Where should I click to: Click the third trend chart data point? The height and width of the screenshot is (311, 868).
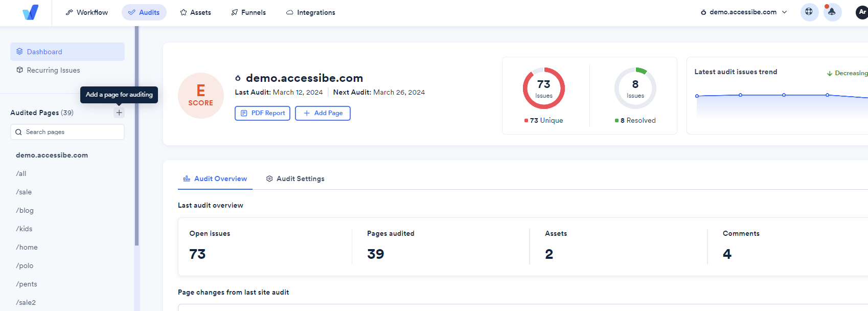pyautogui.click(x=784, y=95)
